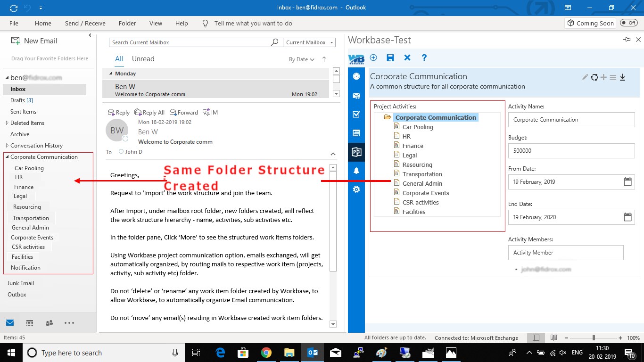Click the New Email button

pos(34,41)
